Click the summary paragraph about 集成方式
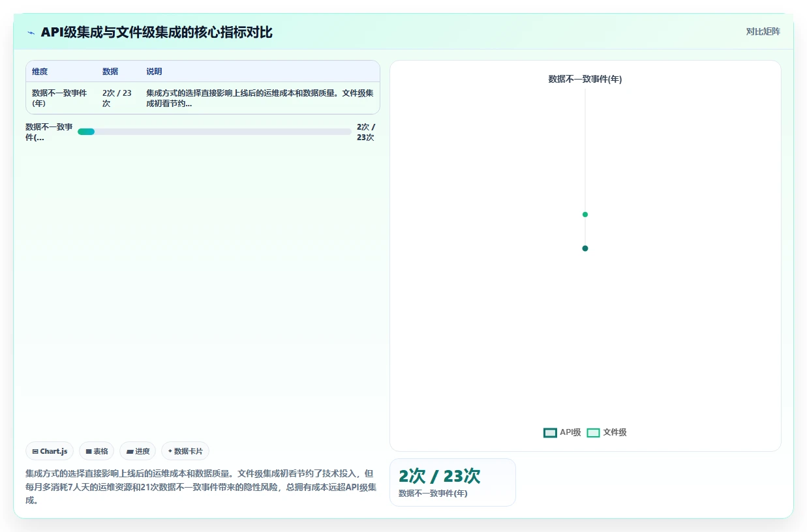 click(201, 487)
